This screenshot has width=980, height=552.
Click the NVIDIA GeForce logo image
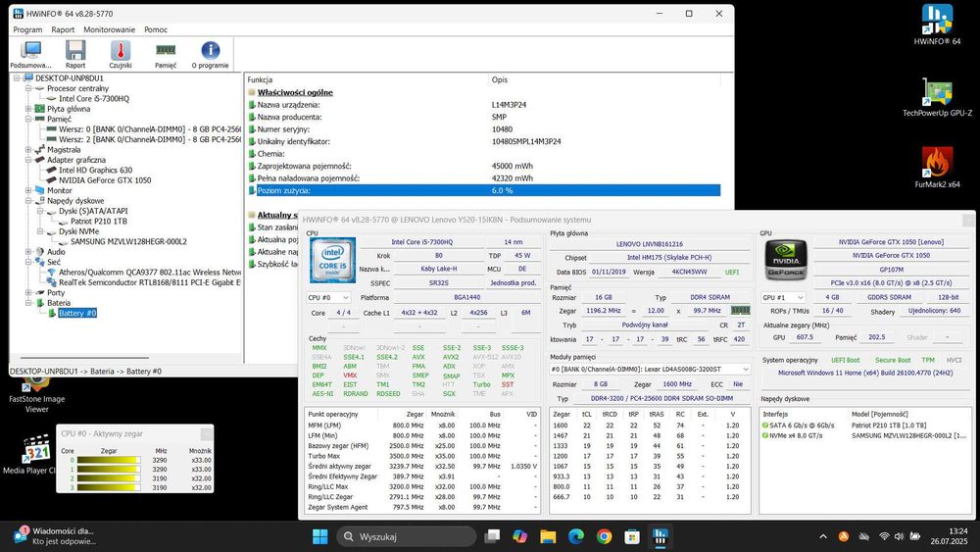[786, 260]
